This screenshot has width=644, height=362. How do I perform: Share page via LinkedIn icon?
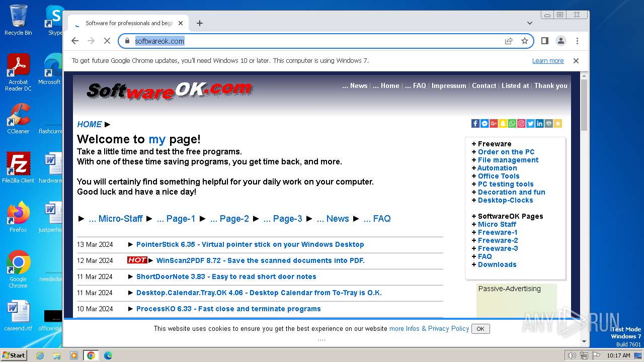(x=539, y=124)
